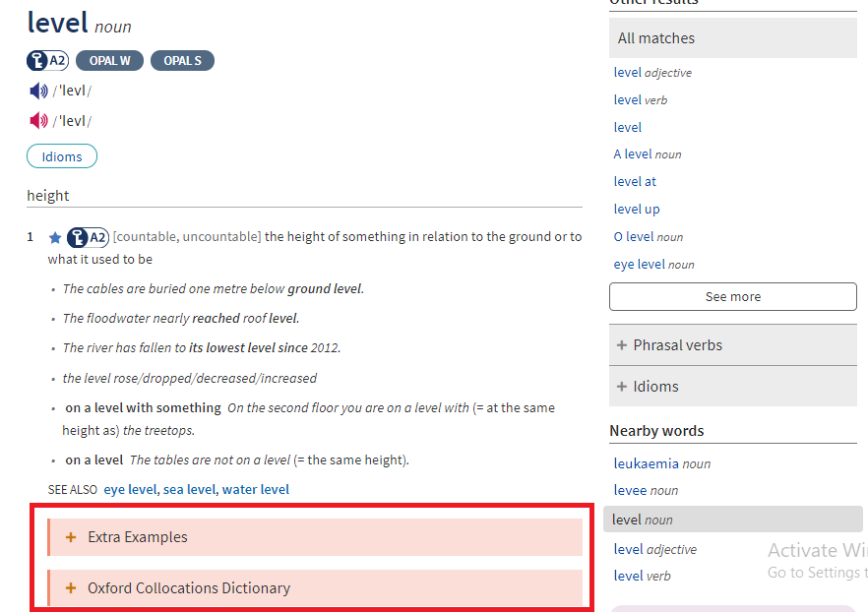Play the American pronunciation audio (red speaker)
Screen dimensions: 868x612
pyautogui.click(x=38, y=121)
